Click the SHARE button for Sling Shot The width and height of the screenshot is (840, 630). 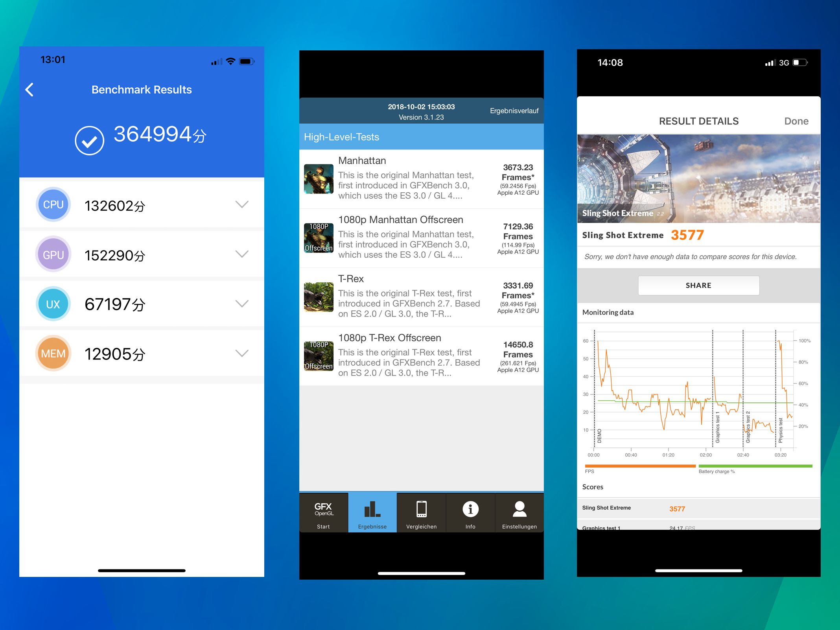[698, 285]
